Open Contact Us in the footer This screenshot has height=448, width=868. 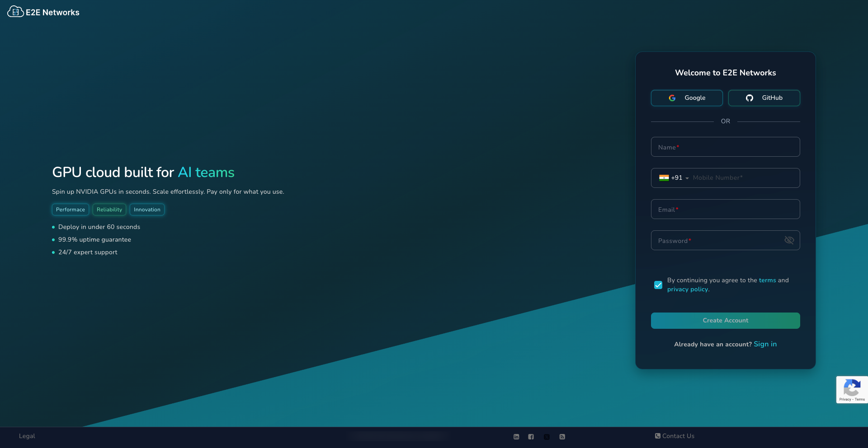(x=675, y=436)
